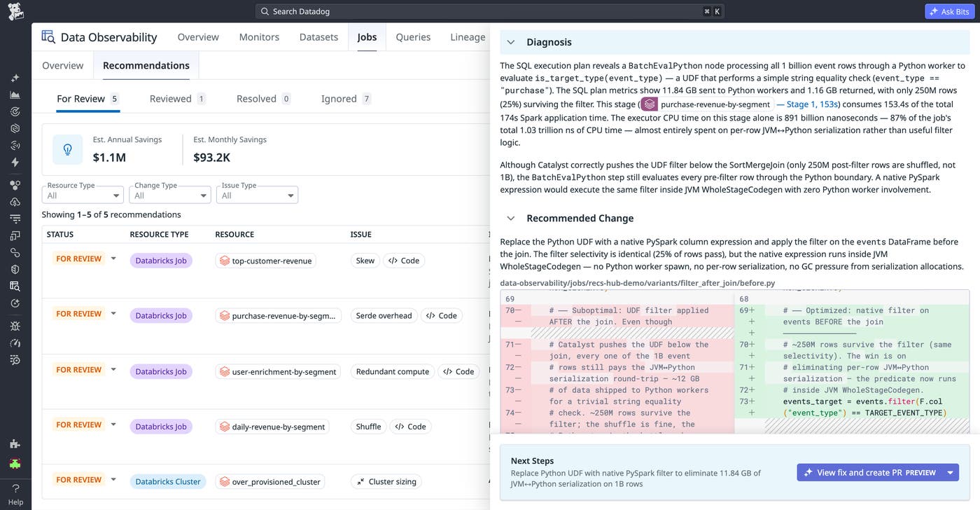The height and width of the screenshot is (510, 980).
Task: Open the shield security sidebar icon
Action: click(15, 269)
